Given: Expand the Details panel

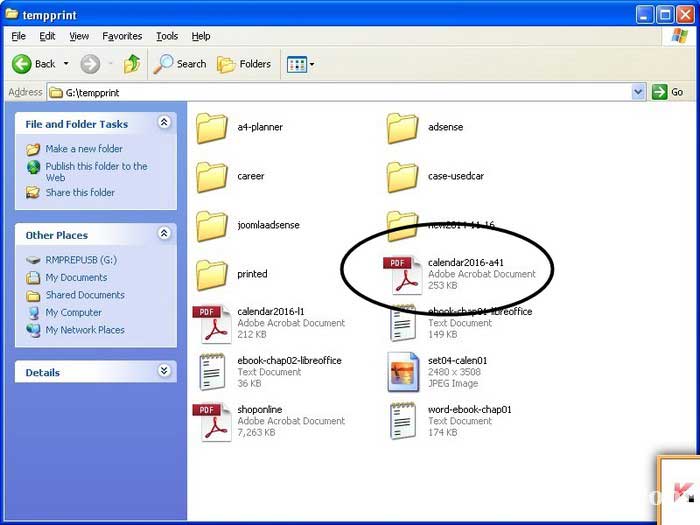Looking at the screenshot, I should [x=164, y=371].
